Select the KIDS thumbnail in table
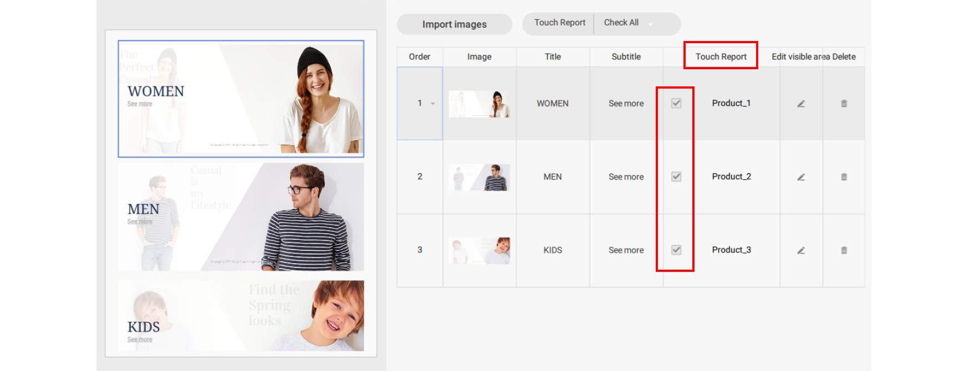Screen dimensions: 980x371 pyautogui.click(x=479, y=250)
